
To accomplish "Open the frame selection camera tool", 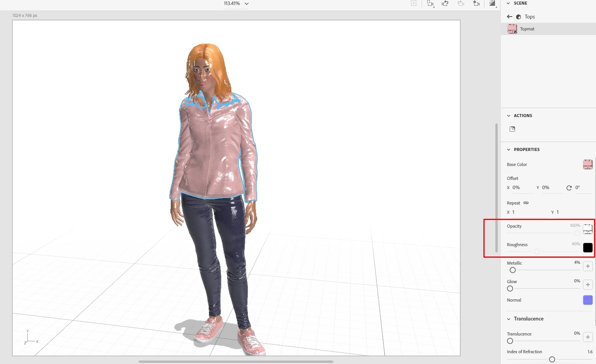I will 430,3.
